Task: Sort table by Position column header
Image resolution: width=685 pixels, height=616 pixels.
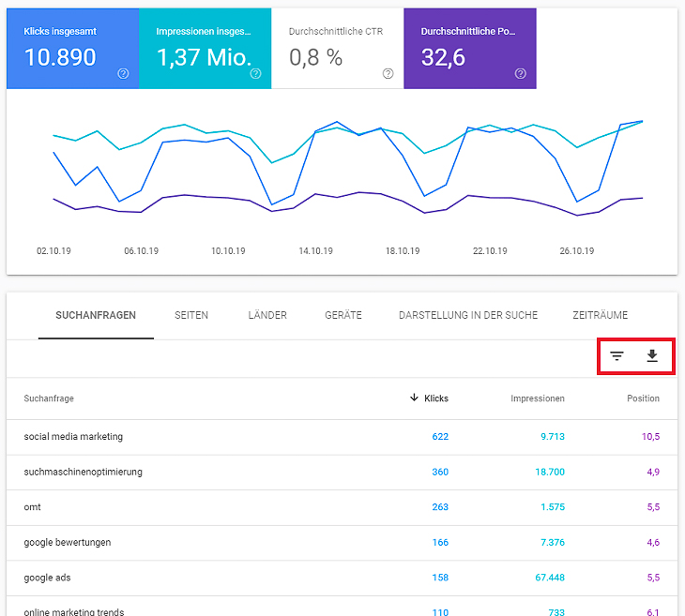Action: click(643, 398)
